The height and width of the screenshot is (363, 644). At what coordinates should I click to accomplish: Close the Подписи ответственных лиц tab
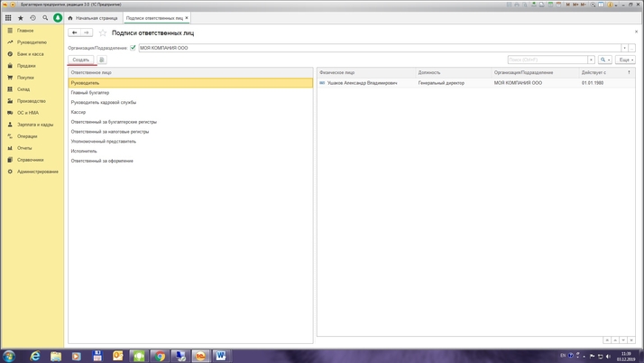(187, 18)
